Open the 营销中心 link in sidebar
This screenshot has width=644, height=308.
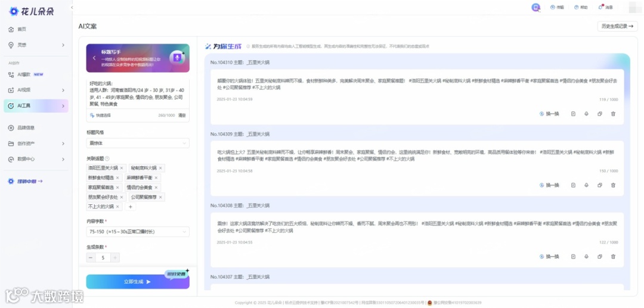(26, 181)
